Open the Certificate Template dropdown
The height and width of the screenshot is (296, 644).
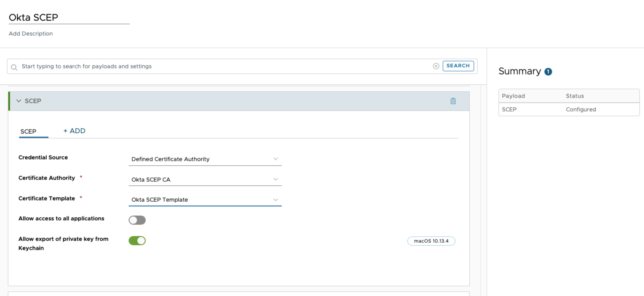pyautogui.click(x=205, y=200)
